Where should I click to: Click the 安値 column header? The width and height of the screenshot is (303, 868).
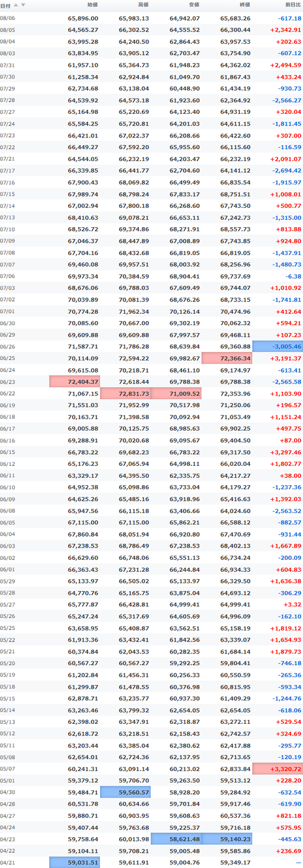pos(194,5)
